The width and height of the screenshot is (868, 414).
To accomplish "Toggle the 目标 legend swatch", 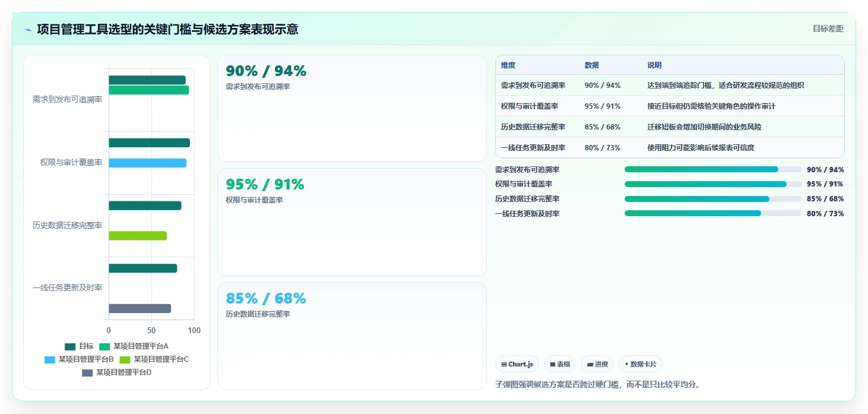I will coord(70,346).
